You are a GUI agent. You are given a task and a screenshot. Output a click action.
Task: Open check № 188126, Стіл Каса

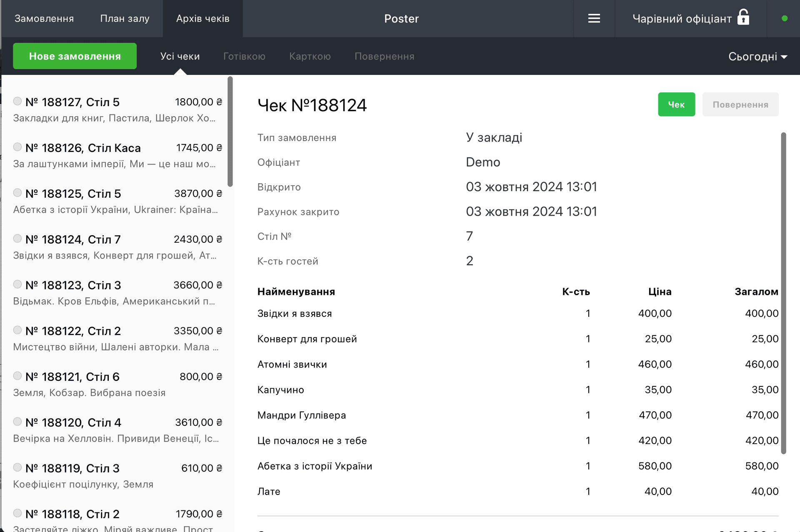point(117,155)
